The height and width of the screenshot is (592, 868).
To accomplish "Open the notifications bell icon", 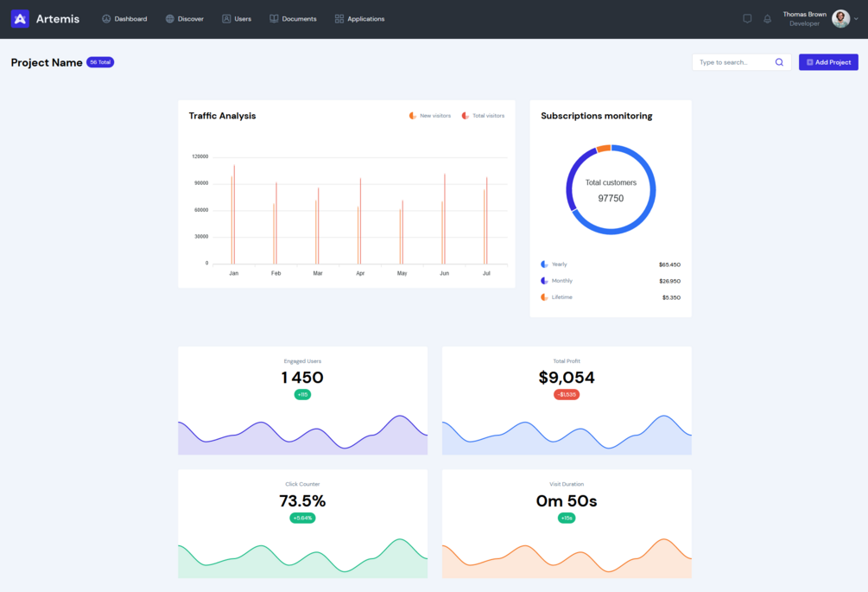I will [x=767, y=19].
